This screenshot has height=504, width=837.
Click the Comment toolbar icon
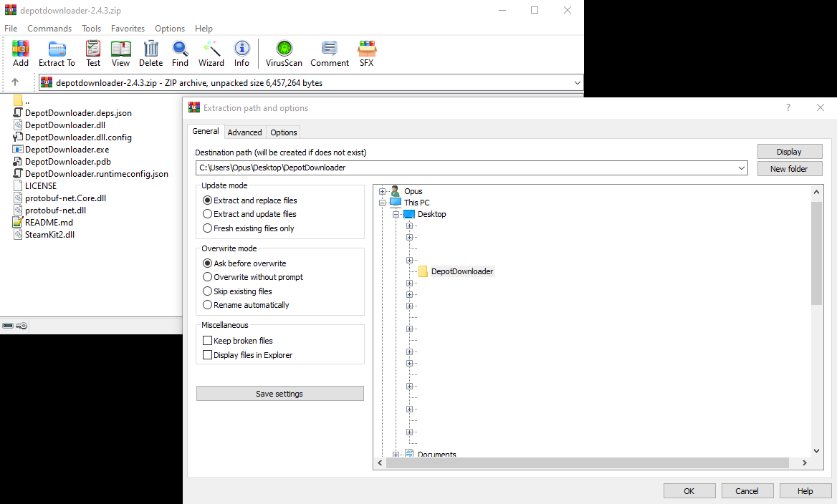[330, 49]
